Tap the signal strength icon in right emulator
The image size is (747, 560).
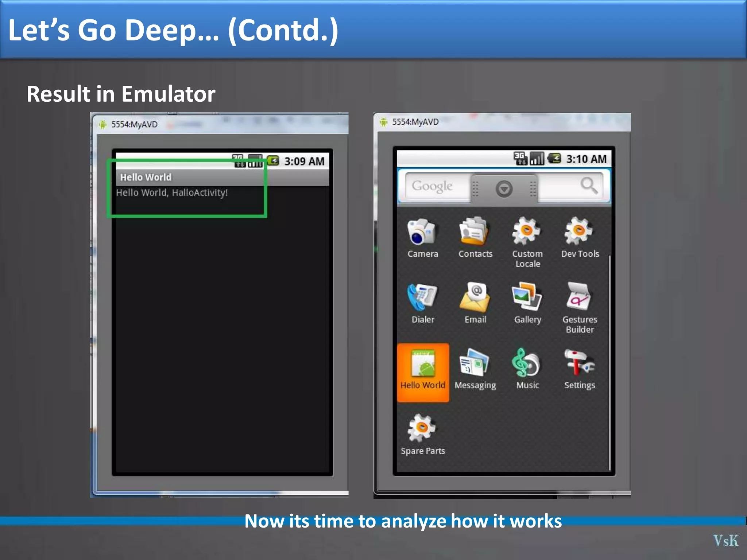(537, 159)
